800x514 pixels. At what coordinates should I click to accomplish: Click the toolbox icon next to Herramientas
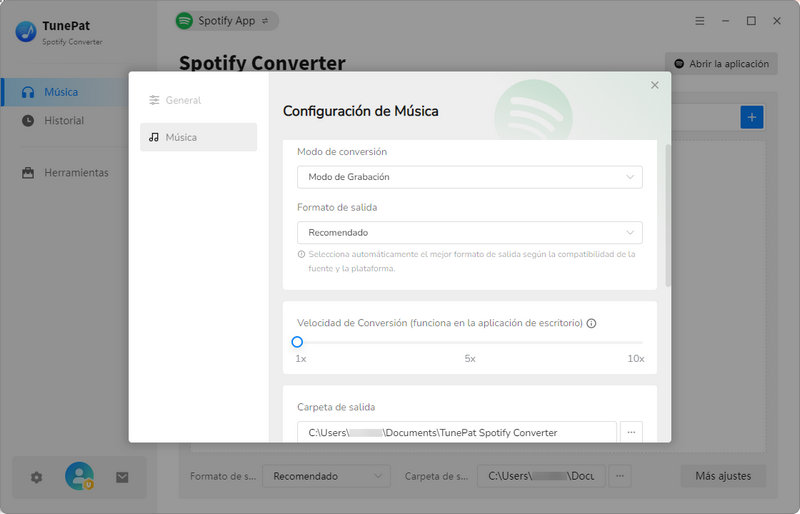pos(28,173)
